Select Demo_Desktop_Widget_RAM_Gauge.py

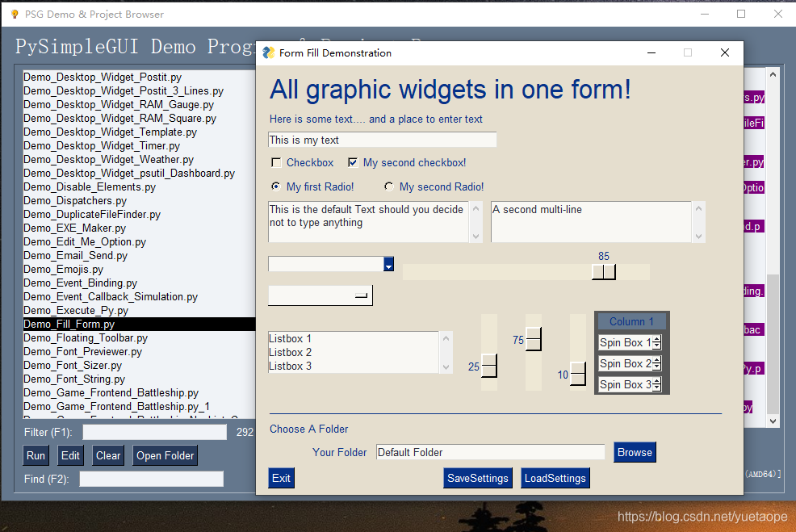[139, 105]
